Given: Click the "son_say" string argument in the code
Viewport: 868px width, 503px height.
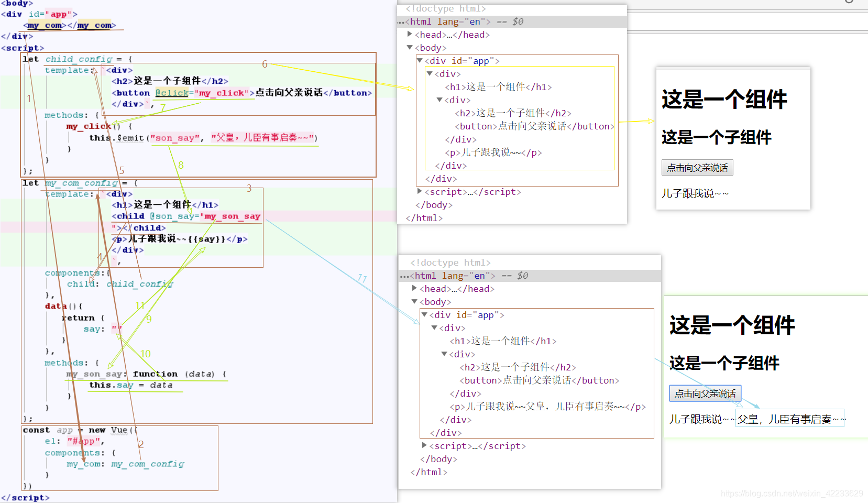Looking at the screenshot, I should (x=175, y=138).
